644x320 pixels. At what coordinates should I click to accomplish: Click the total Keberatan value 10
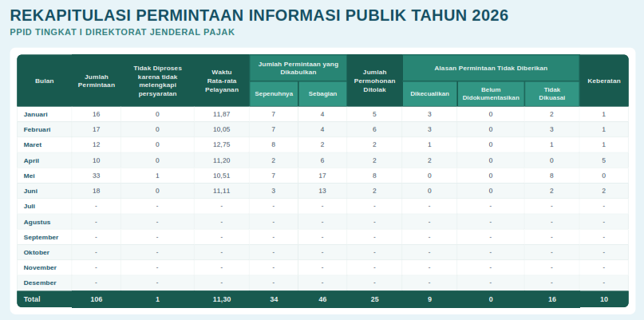[x=604, y=299]
